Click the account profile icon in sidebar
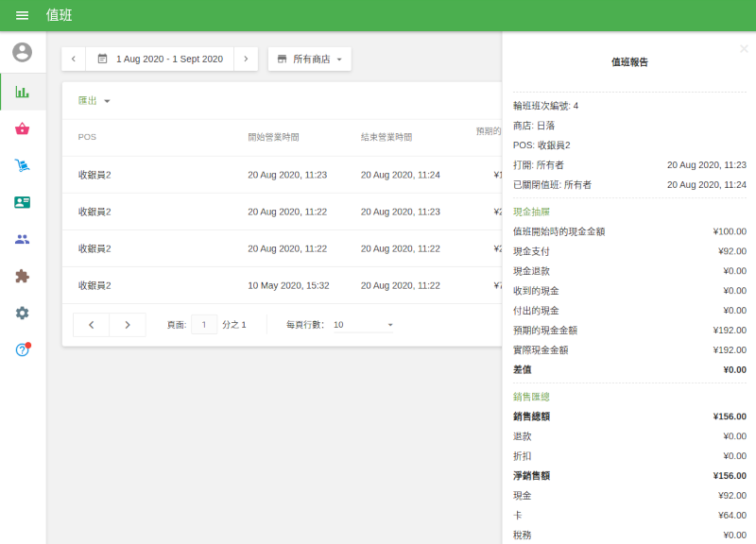 23,53
